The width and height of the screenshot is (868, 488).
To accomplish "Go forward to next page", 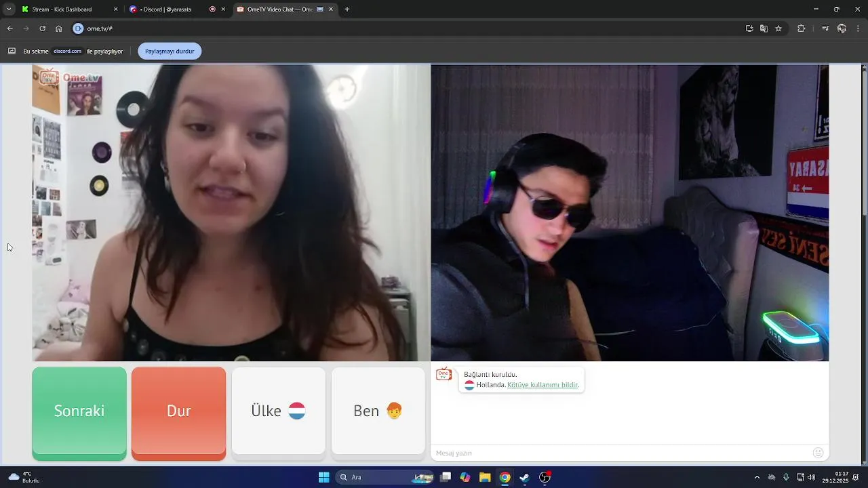I will click(26, 28).
